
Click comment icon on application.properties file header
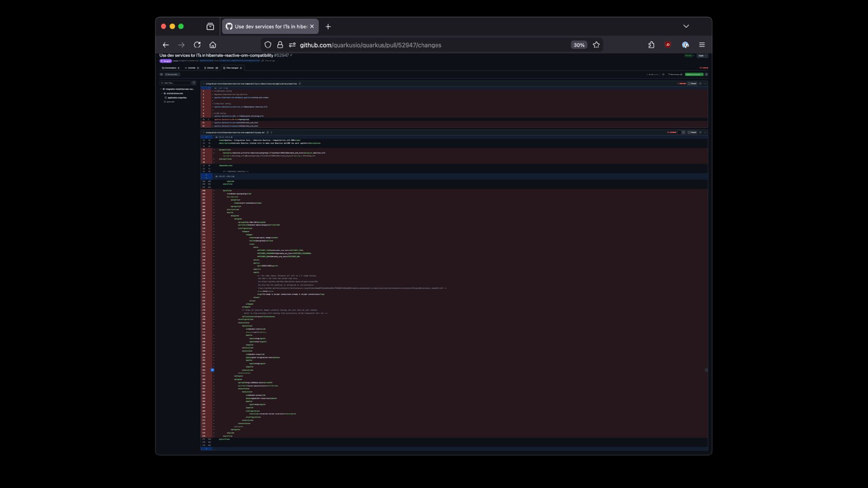[700, 84]
